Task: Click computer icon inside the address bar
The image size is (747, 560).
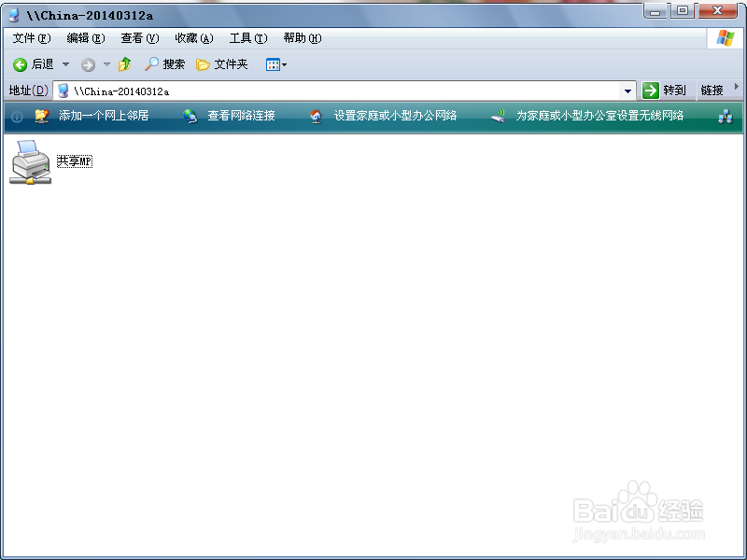Action: pos(63,91)
